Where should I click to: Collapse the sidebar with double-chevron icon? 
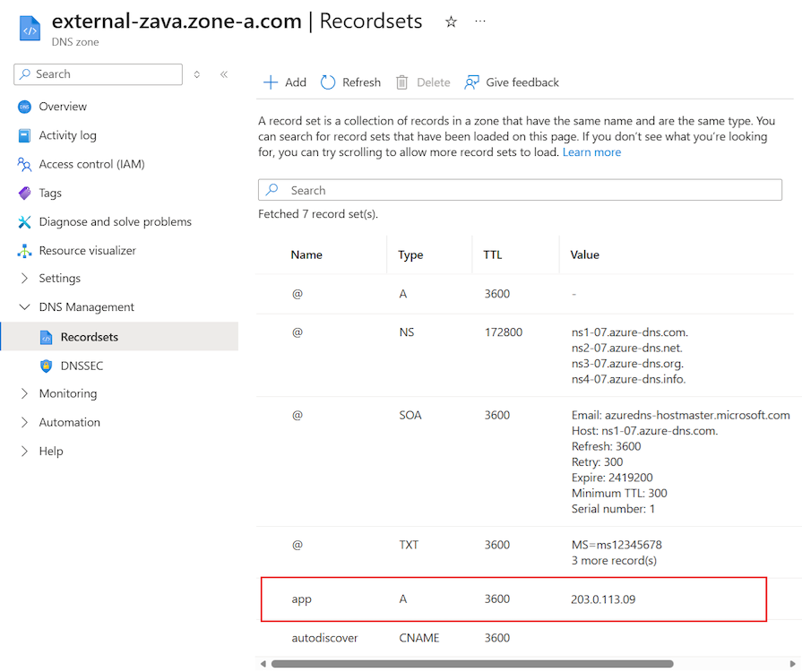[x=224, y=74]
